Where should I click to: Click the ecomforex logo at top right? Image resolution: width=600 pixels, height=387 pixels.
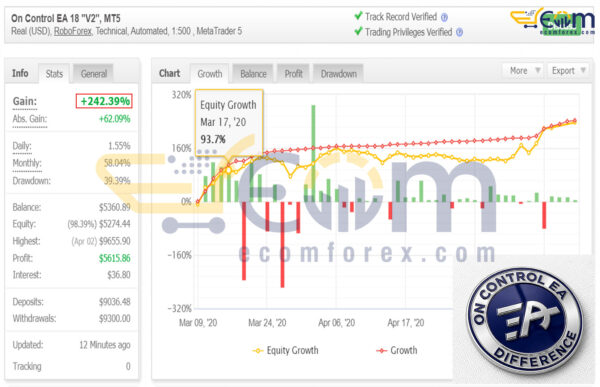coord(553,22)
